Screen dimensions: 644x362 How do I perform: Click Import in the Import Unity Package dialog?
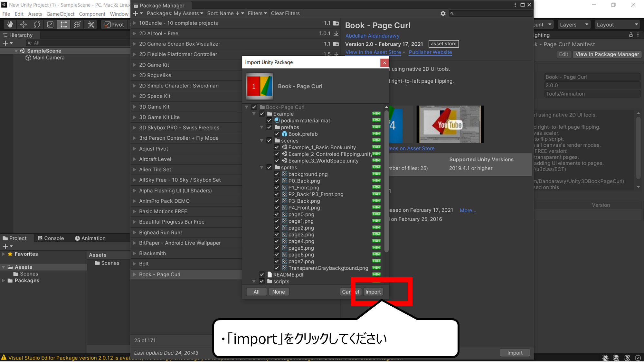pos(373,292)
